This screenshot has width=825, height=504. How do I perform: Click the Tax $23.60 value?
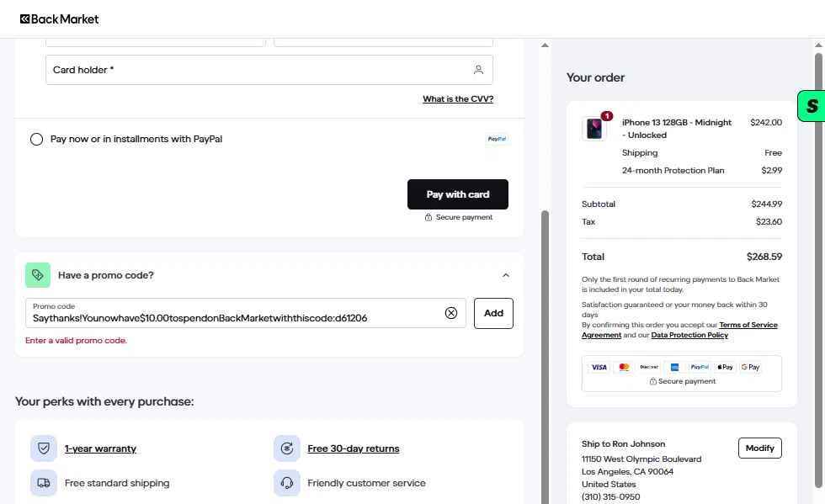[x=769, y=222]
